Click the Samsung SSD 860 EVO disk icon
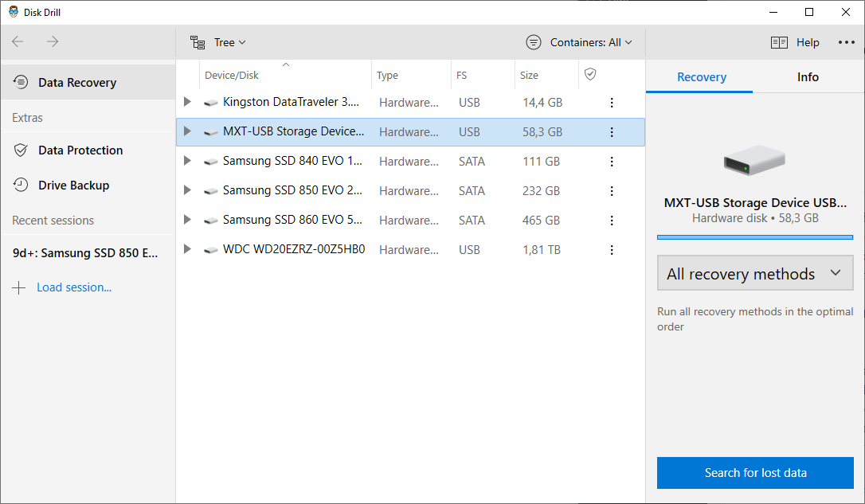865x504 pixels. pyautogui.click(x=210, y=221)
